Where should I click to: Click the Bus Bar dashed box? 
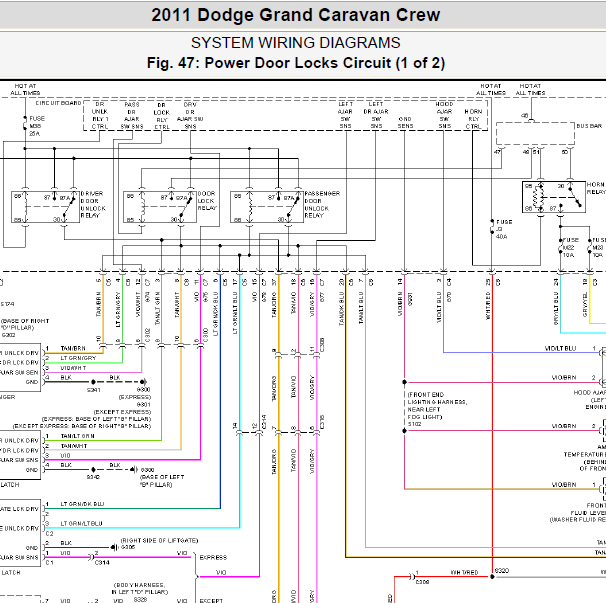pos(535,134)
